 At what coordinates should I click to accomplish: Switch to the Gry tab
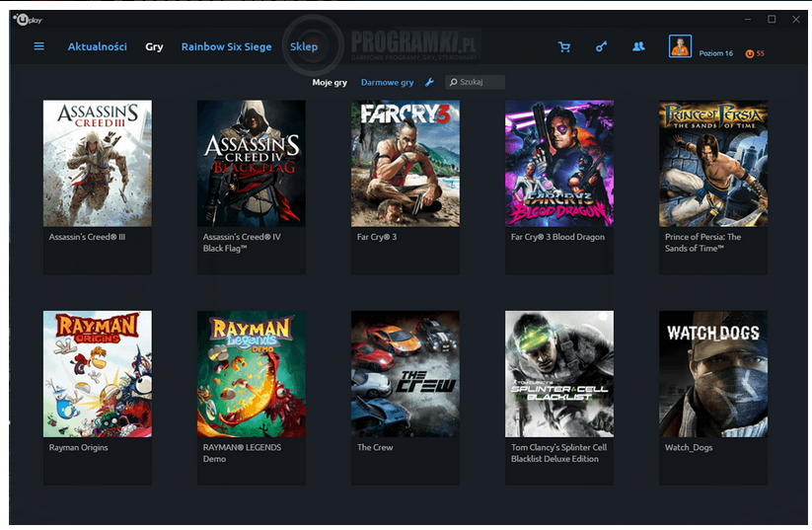(154, 46)
